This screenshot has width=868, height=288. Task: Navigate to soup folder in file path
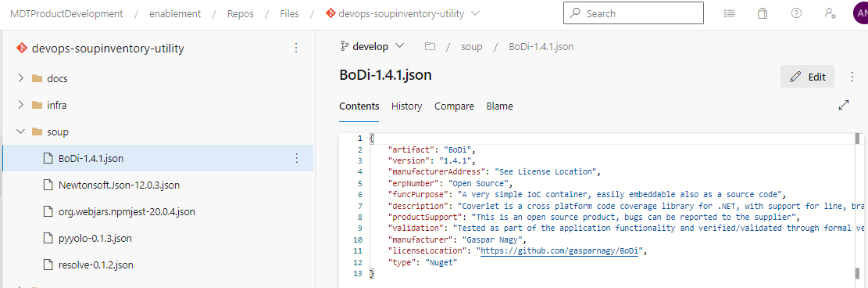tap(472, 47)
